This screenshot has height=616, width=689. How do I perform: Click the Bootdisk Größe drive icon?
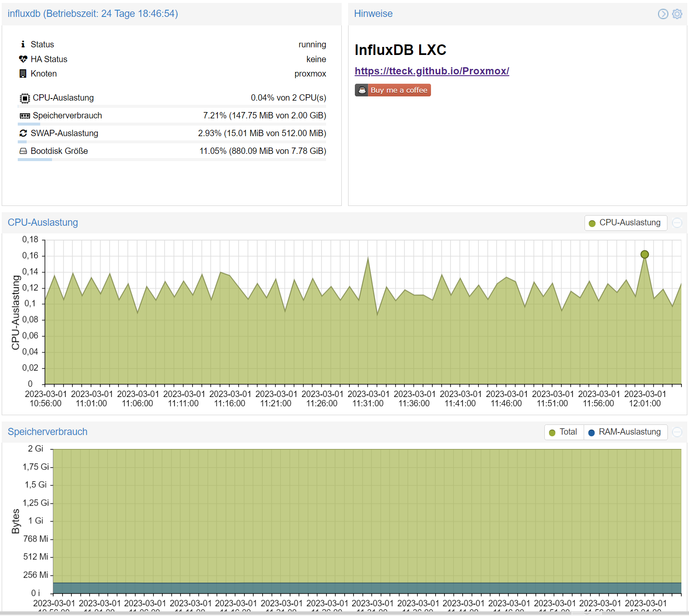tap(23, 151)
